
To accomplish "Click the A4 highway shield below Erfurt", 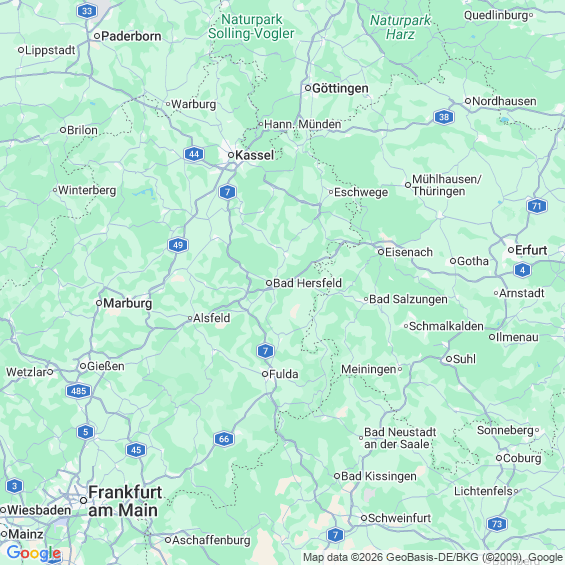I will point(522,270).
